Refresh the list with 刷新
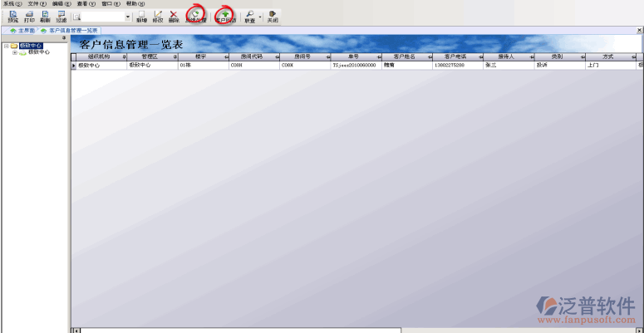Image resolution: width=644 pixels, height=333 pixels. (45, 17)
